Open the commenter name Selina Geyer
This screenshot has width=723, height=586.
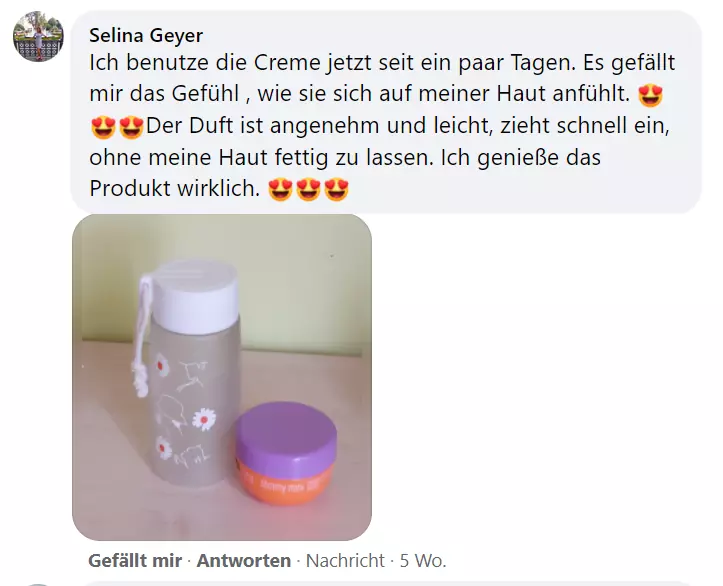[146, 36]
